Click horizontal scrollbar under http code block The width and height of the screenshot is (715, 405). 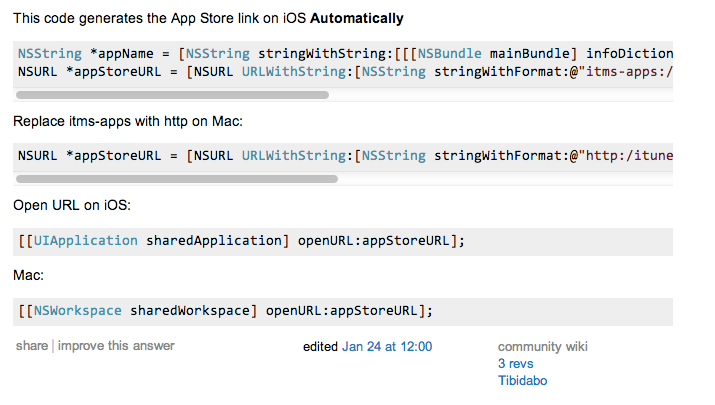coord(177,179)
